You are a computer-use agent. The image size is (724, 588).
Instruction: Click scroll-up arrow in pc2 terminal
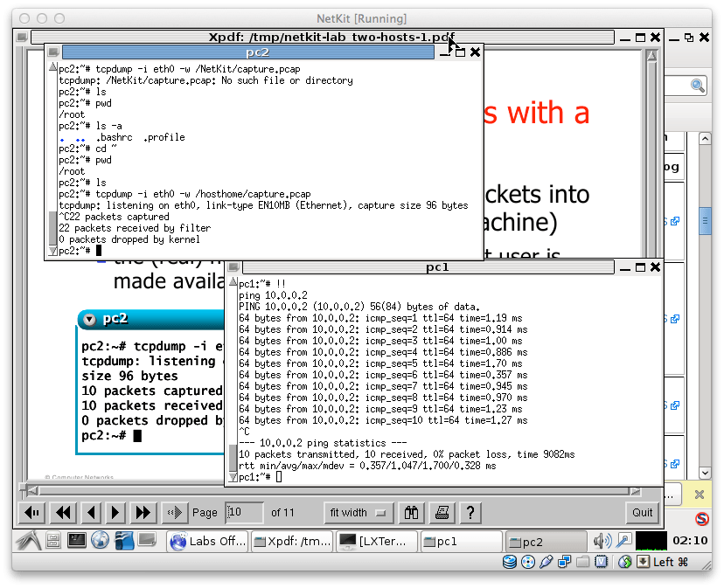(x=53, y=66)
